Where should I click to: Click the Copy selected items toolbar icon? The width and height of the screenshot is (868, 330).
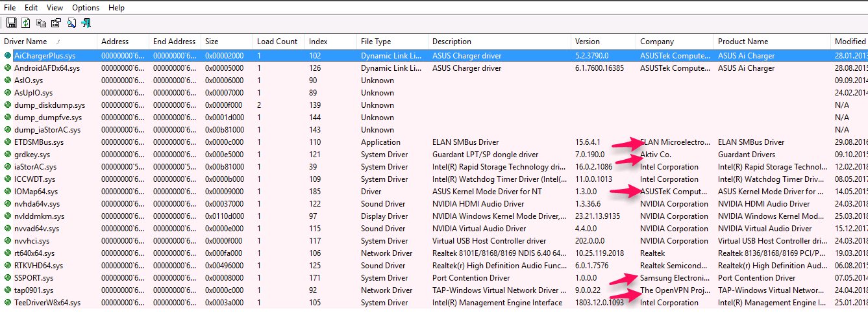point(41,23)
